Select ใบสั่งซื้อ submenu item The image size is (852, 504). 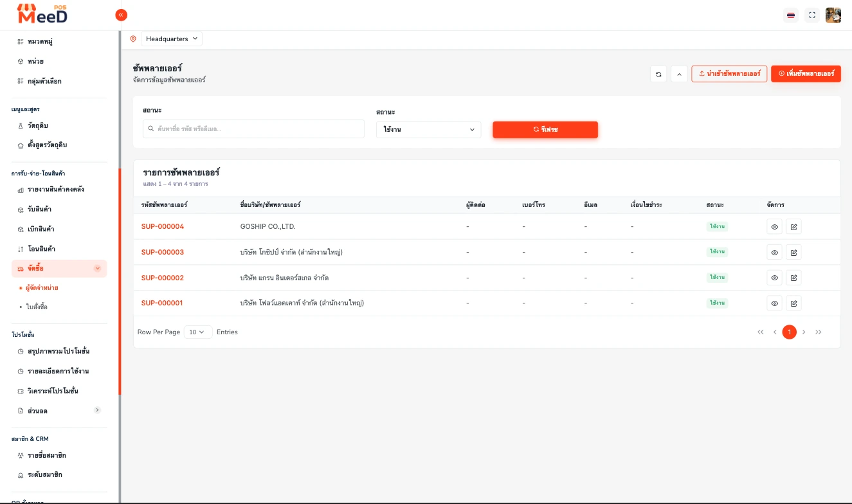pos(37,307)
